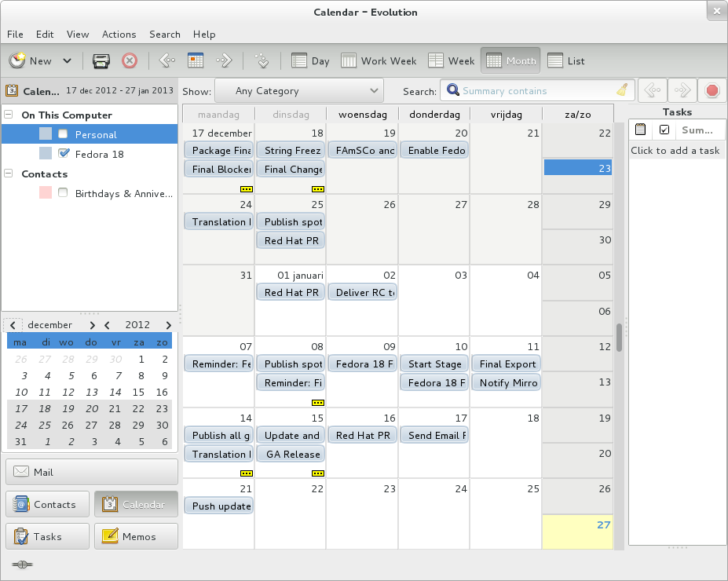Open the New button dropdown arrow

click(67, 60)
